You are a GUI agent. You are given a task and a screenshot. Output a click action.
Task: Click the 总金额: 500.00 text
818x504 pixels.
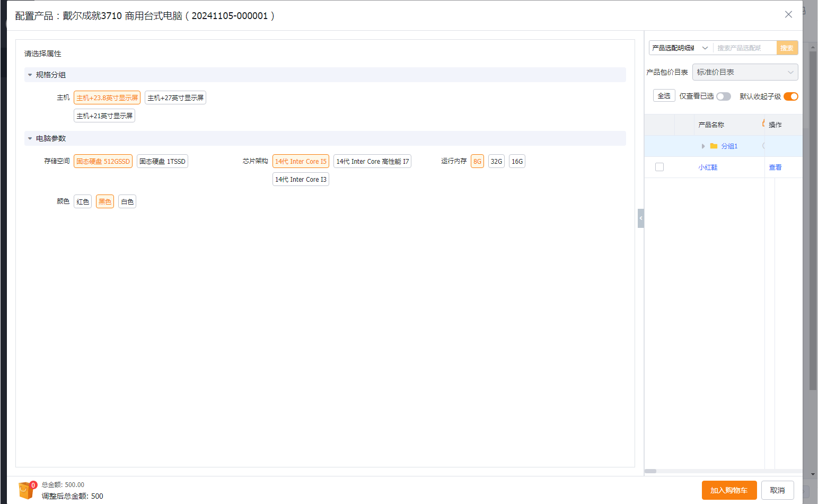63,485
